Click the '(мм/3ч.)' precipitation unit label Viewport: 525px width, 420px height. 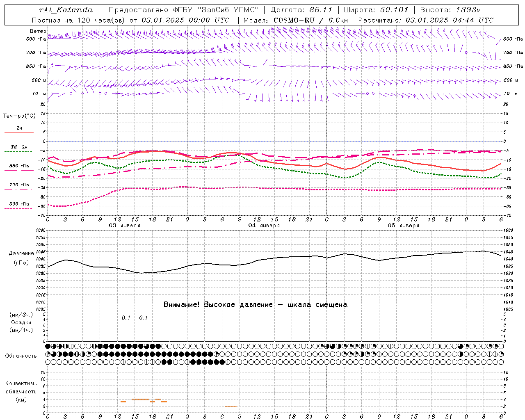(x=21, y=315)
